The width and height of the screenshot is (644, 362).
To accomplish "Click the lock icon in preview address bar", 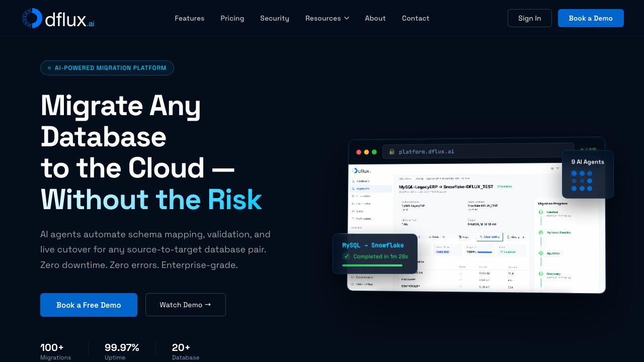I will [392, 152].
